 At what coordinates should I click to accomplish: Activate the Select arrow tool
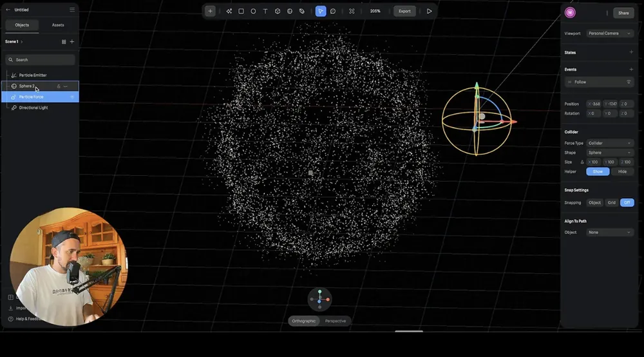point(321,11)
